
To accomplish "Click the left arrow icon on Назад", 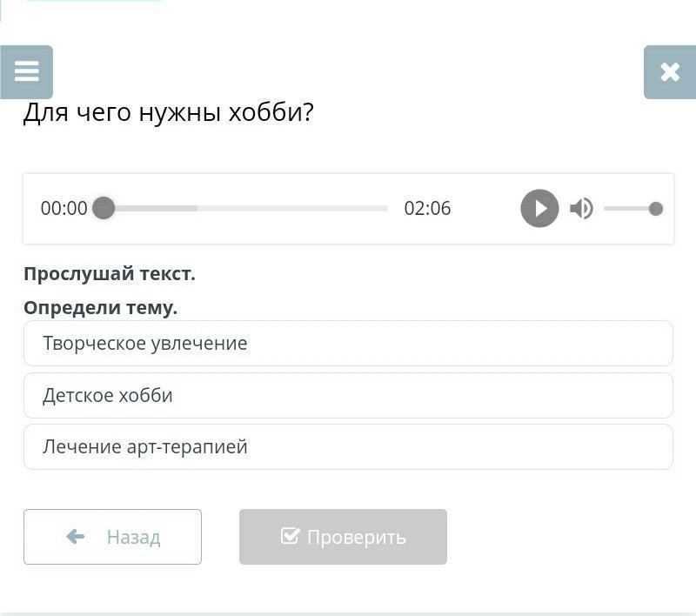I will [x=76, y=537].
